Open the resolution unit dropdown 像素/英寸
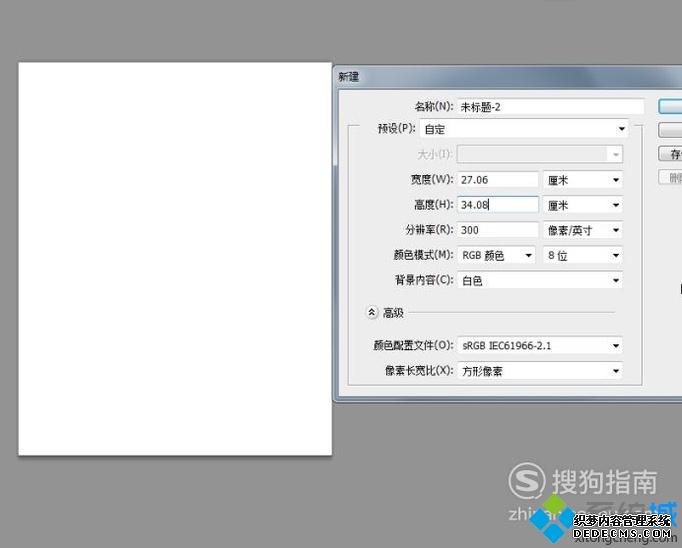682x548 pixels. (583, 230)
